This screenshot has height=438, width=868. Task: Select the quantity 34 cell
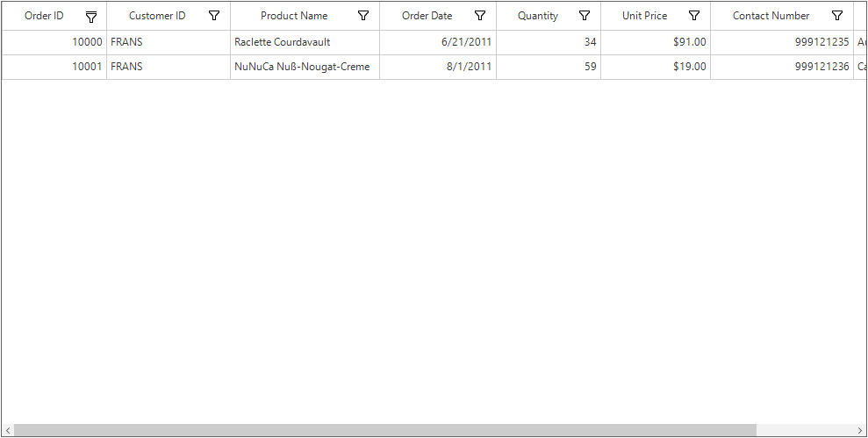point(549,42)
